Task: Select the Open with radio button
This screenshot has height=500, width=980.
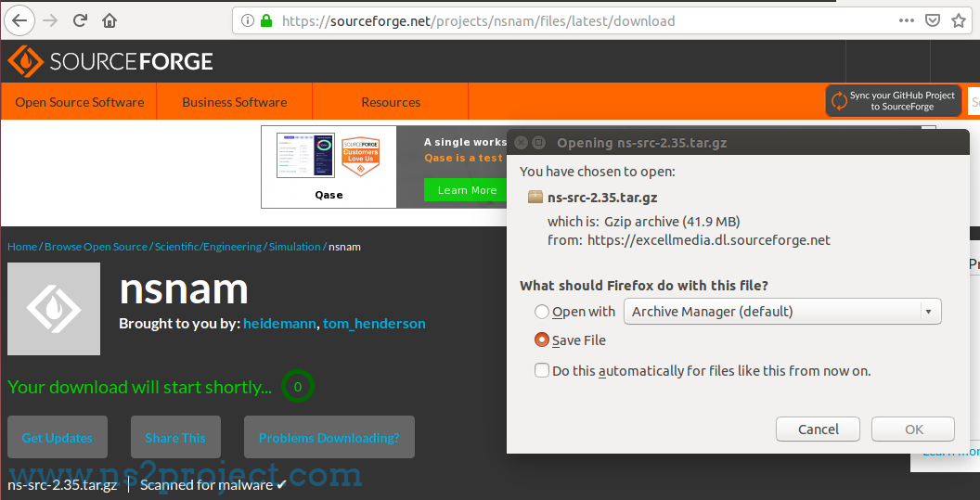Action: coord(542,312)
